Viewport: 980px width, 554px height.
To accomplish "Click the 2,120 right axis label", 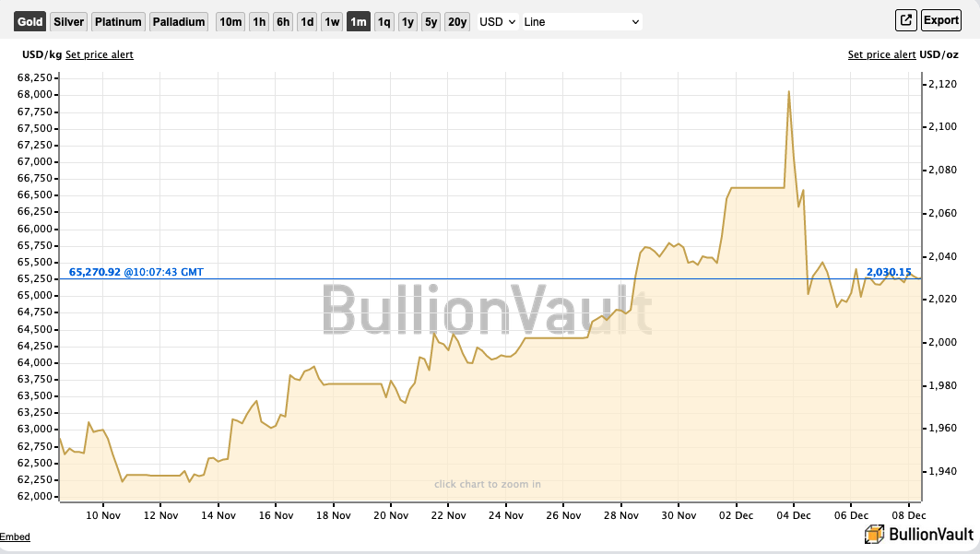I will click(x=942, y=84).
